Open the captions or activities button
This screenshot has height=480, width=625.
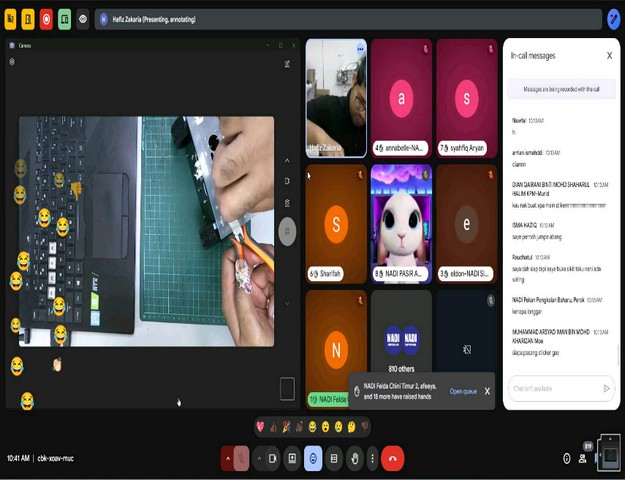pos(334,458)
